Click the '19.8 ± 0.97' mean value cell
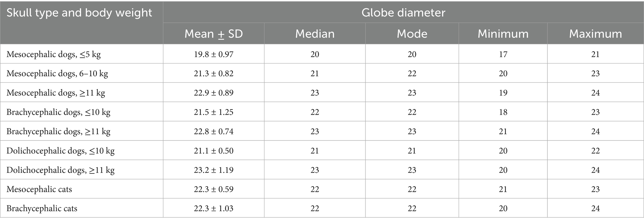Viewport: 644px width, 223px height. pos(213,55)
